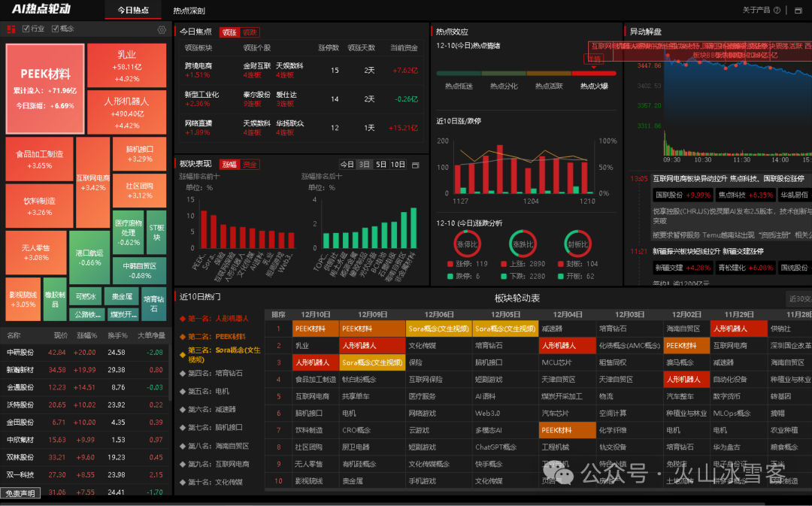This screenshot has width=812, height=506.
Task: Click the 涨幅% column header
Action: 86,335
